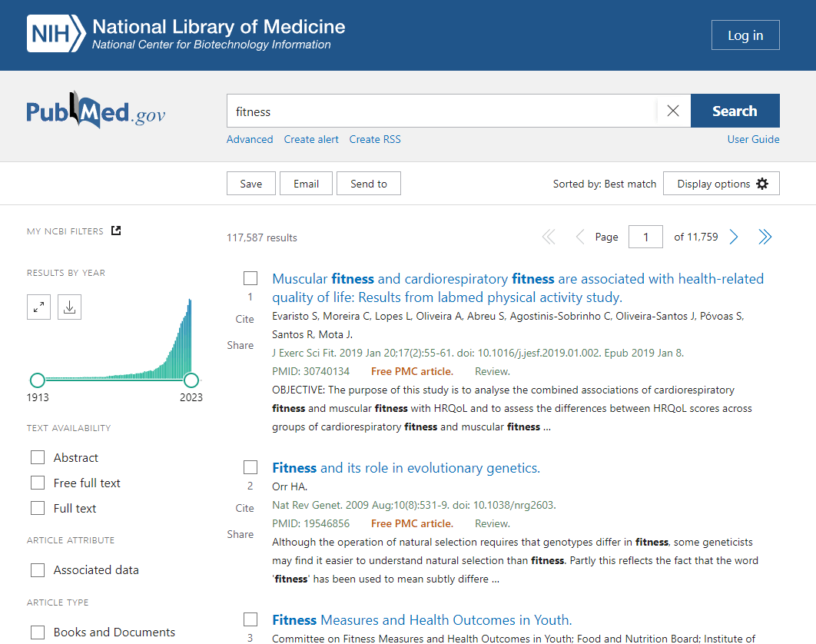Click the Orr HA author name
The height and width of the screenshot is (644, 816).
click(290, 486)
